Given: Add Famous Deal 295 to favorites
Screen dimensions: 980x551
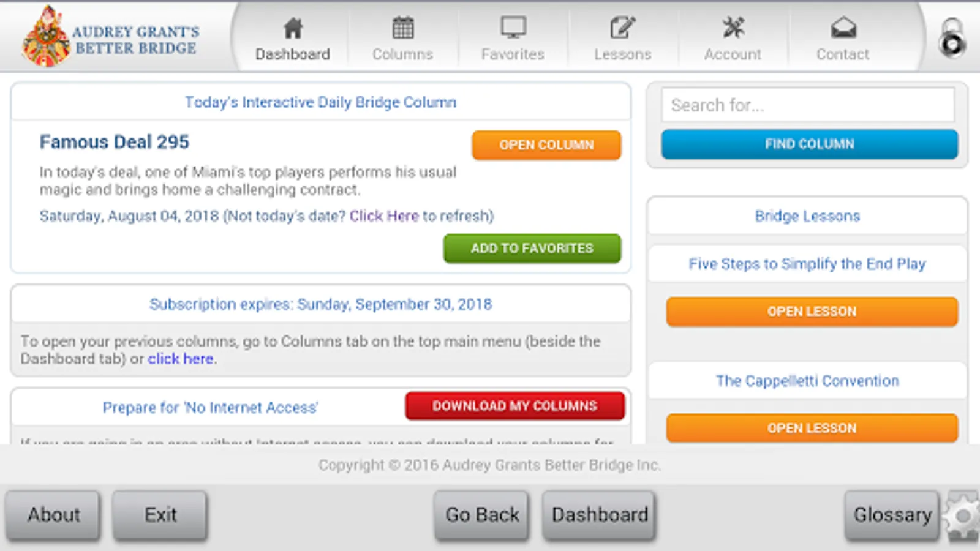Looking at the screenshot, I should pos(532,248).
